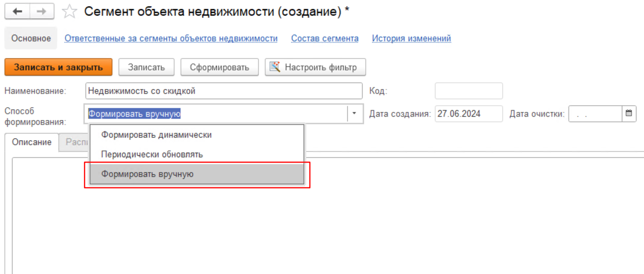Click the Записать button
This screenshot has height=274, width=644.
(146, 67)
